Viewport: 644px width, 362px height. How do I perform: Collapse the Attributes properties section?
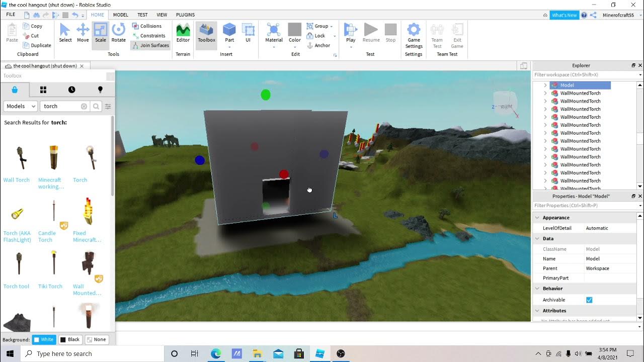[x=537, y=311]
